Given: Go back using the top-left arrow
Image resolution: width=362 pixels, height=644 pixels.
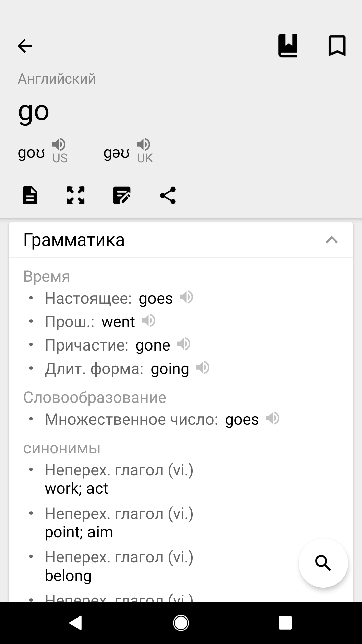Looking at the screenshot, I should click(x=24, y=46).
